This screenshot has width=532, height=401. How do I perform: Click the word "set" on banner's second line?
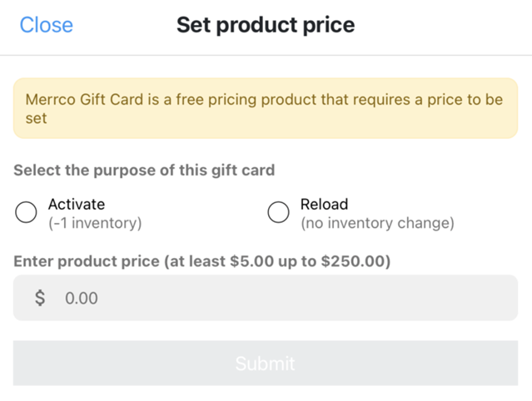pyautogui.click(x=36, y=118)
